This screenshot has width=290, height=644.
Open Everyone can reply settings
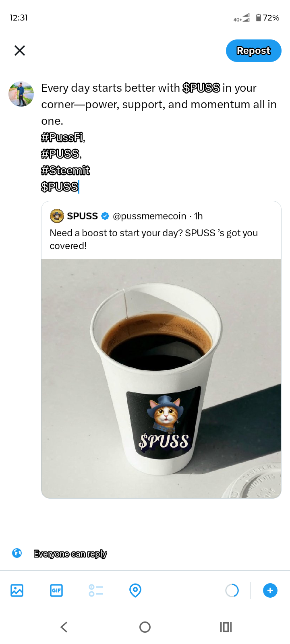pos(70,554)
